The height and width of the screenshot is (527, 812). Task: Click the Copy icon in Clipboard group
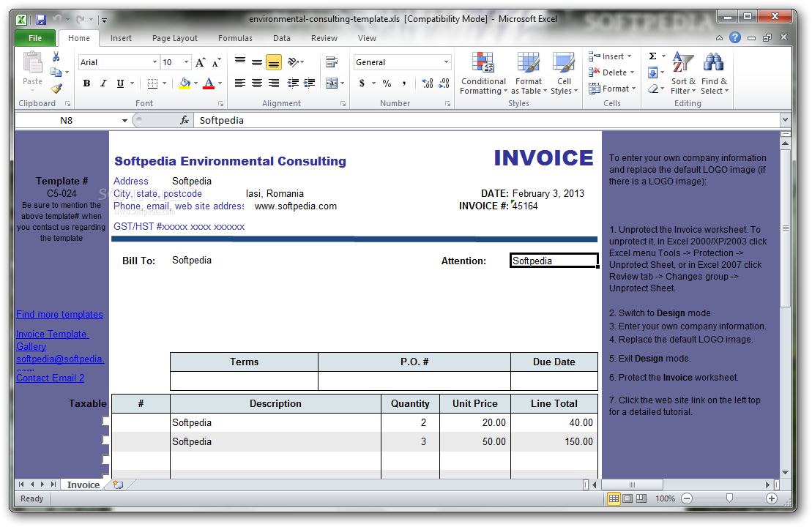click(56, 72)
